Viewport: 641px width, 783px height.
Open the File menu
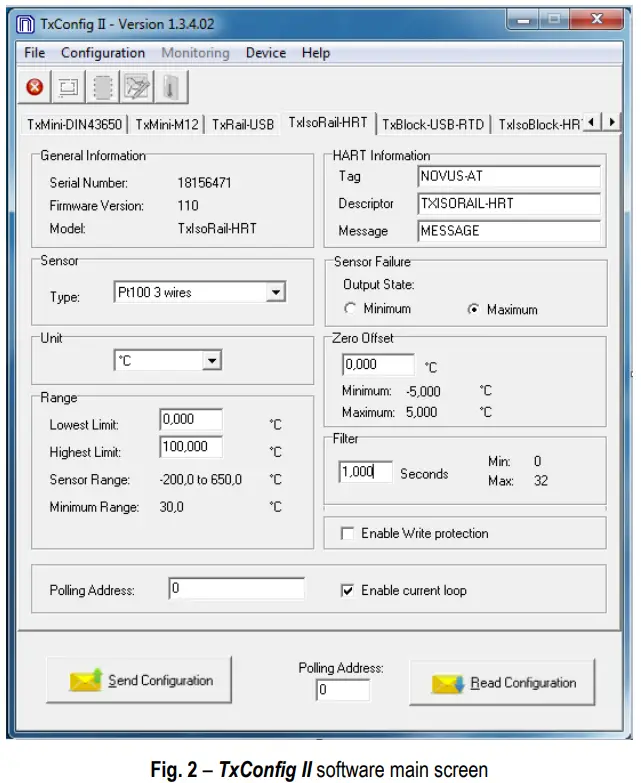[34, 53]
